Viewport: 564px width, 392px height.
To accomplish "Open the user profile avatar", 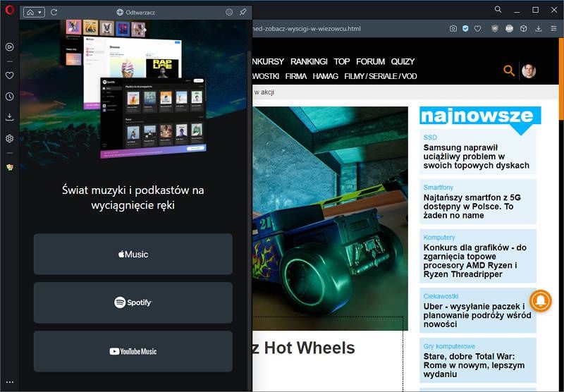I will pos(529,71).
